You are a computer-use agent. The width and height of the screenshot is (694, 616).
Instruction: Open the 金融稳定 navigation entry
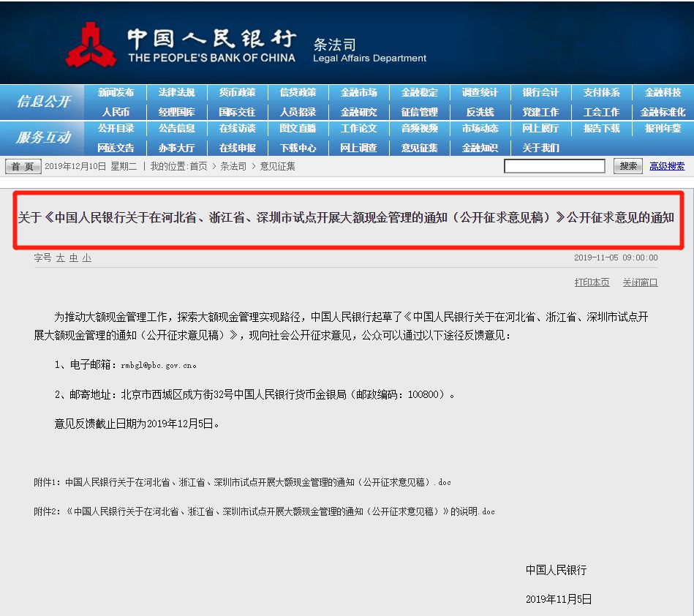(419, 92)
